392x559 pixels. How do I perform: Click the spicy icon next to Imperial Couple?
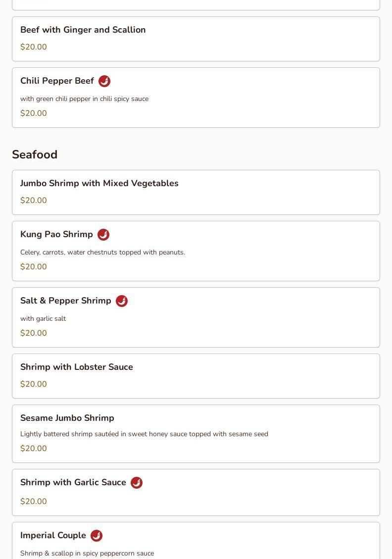(x=97, y=535)
